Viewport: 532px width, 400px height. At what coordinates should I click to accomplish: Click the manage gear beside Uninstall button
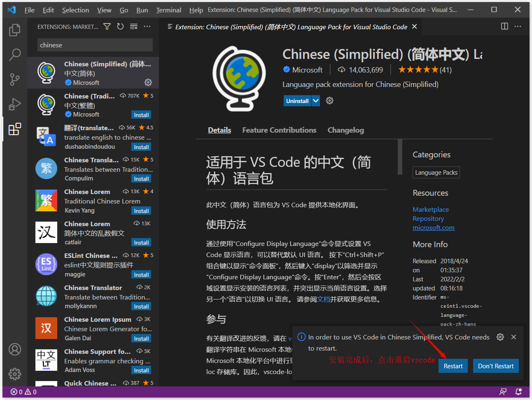[x=329, y=101]
